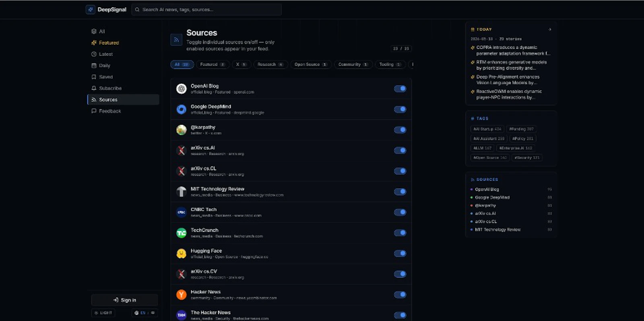The width and height of the screenshot is (644, 321).
Task: Click the #AI Startup tag
Action: point(487,129)
